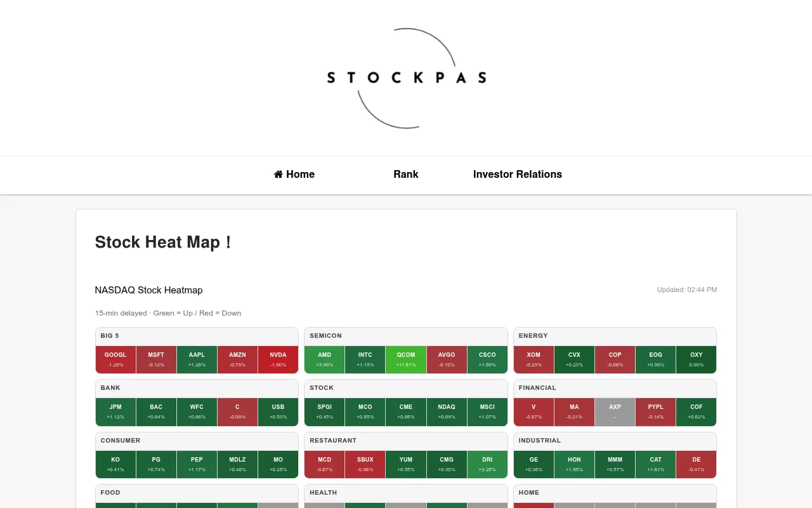Click the SPGI tile
The width and height of the screenshot is (812, 508).
click(x=324, y=411)
